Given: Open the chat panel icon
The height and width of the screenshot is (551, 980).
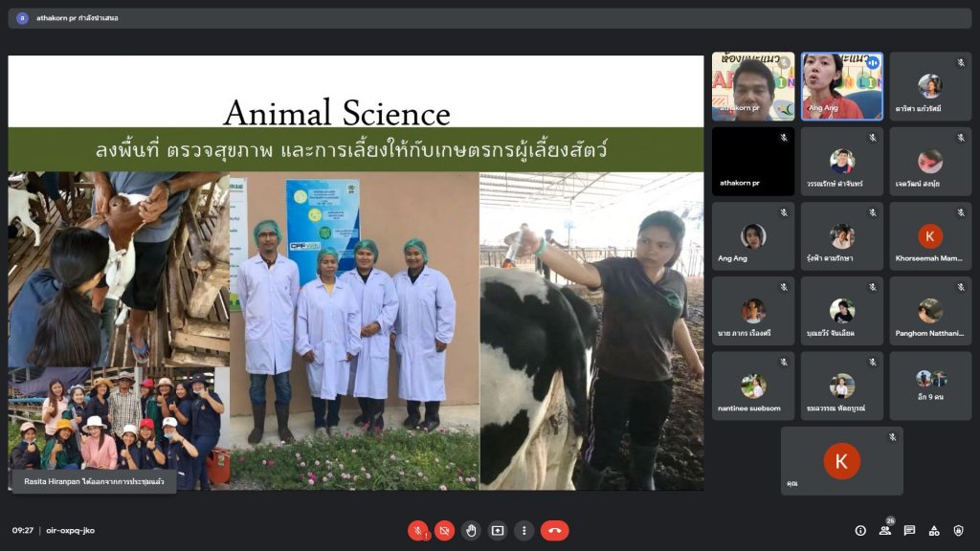Looking at the screenshot, I should coord(909,530).
